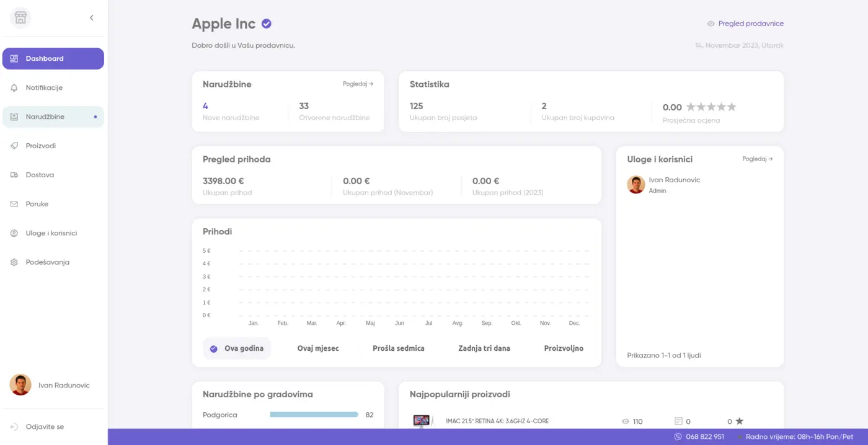The image size is (868, 445).
Task: Click the phone icon in the footer bar
Action: [x=678, y=437]
